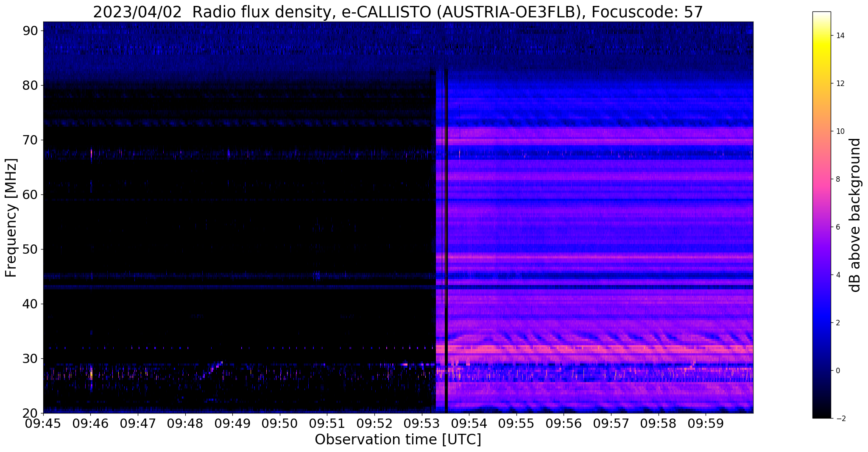Click the 80 MHz frequency tick label
The width and height of the screenshot is (868, 452).
30,85
